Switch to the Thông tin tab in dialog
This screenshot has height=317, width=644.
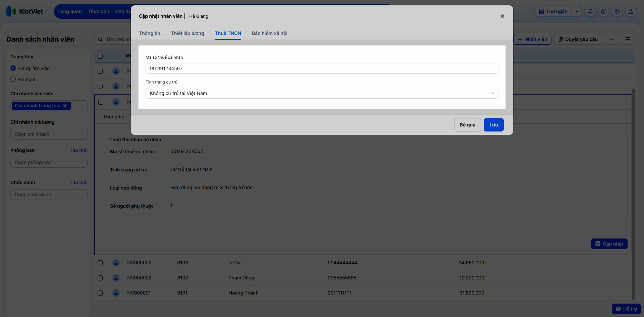(150, 33)
